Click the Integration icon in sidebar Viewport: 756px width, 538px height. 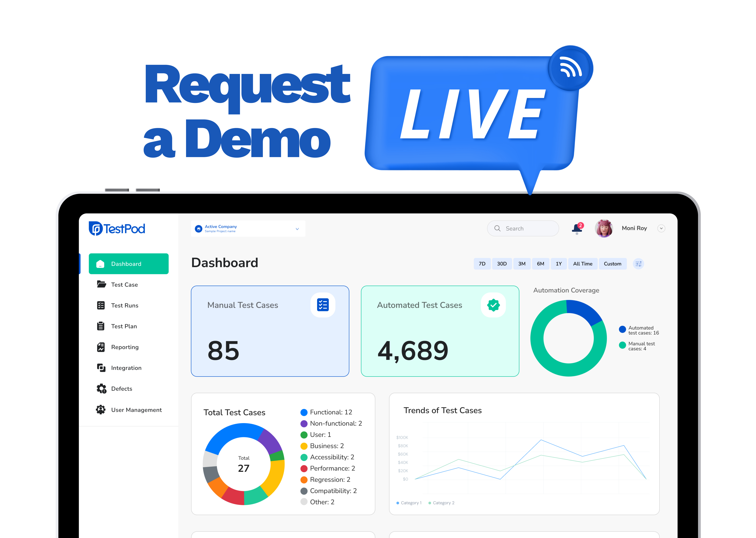tap(101, 368)
